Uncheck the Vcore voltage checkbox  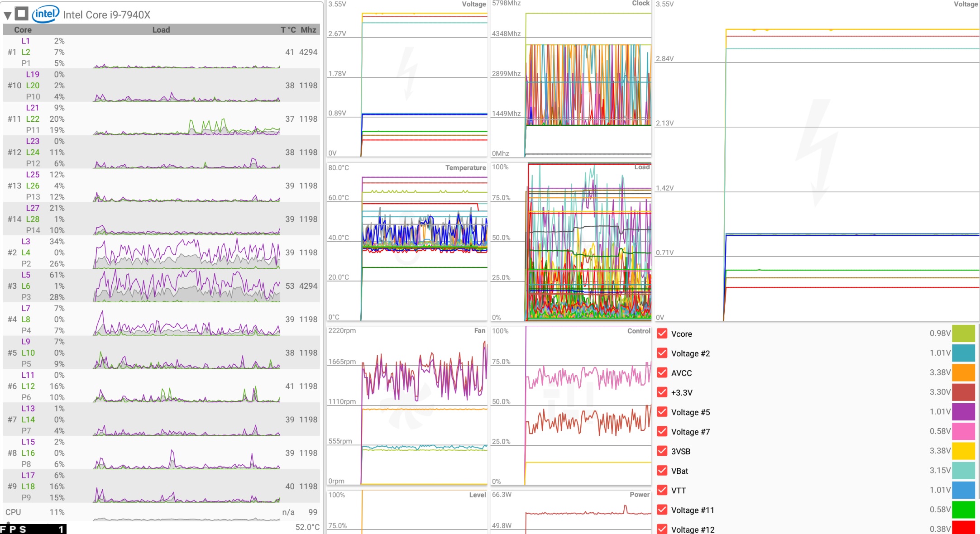662,334
